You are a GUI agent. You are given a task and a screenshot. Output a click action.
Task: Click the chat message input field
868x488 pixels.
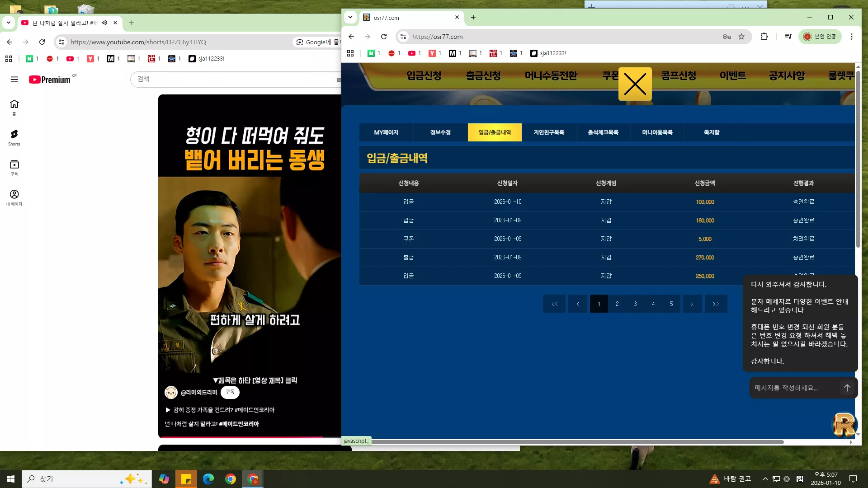(x=794, y=388)
